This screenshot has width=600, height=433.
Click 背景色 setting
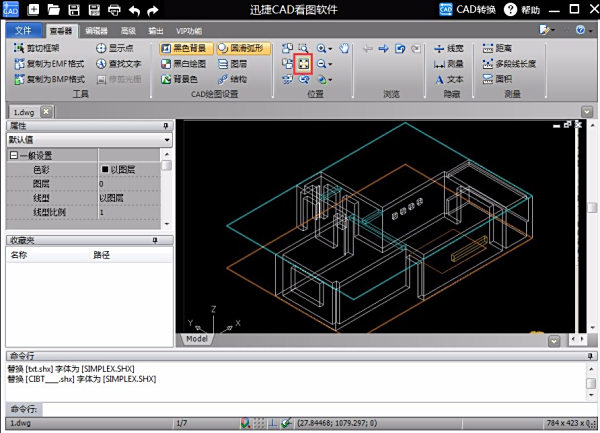coord(179,79)
